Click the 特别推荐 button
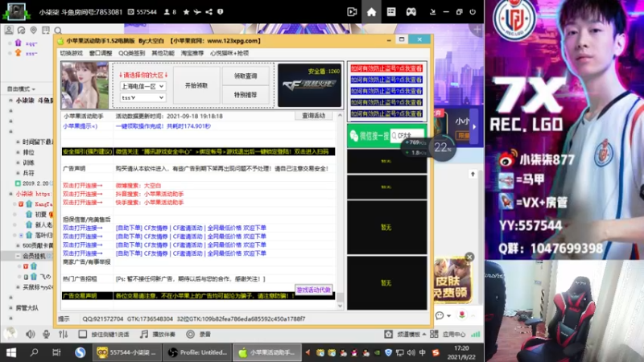Viewport: 644px width, 362px height. [x=246, y=95]
